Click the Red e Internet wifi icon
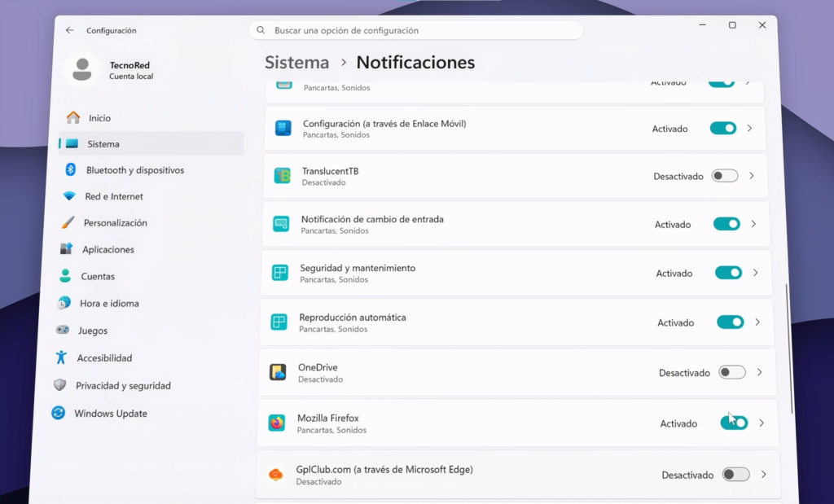The height and width of the screenshot is (504, 834). tap(69, 196)
